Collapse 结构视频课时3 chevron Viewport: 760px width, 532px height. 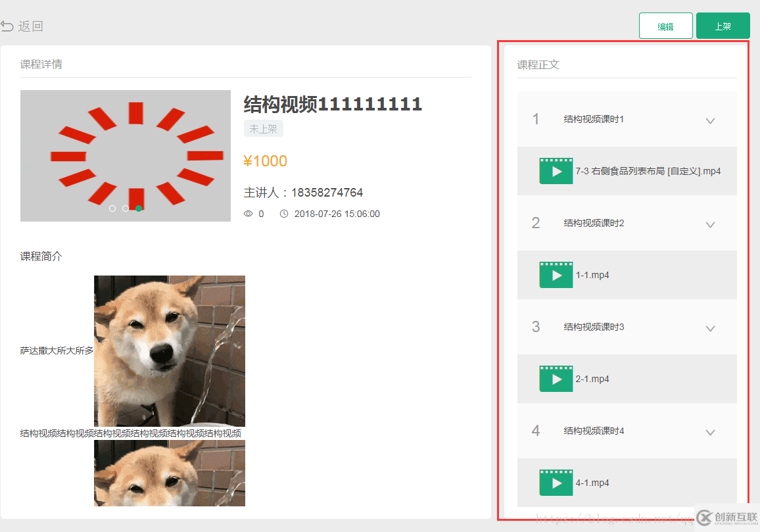coord(710,328)
